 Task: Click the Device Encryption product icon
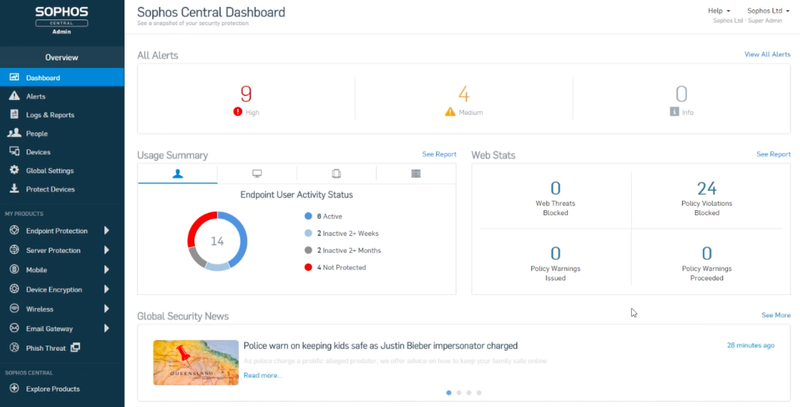[x=14, y=289]
